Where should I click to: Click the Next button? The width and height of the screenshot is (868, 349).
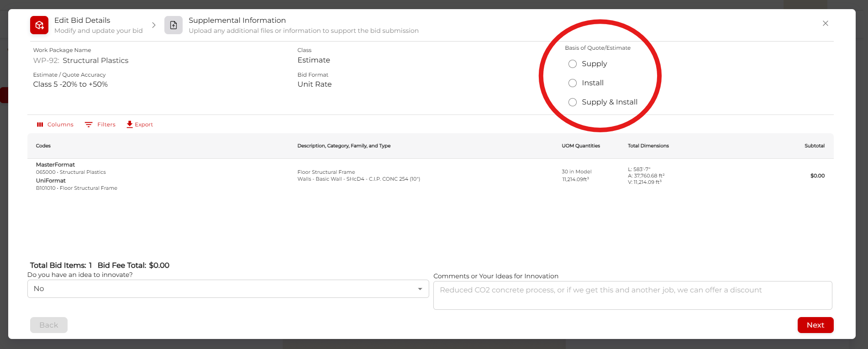pos(815,325)
